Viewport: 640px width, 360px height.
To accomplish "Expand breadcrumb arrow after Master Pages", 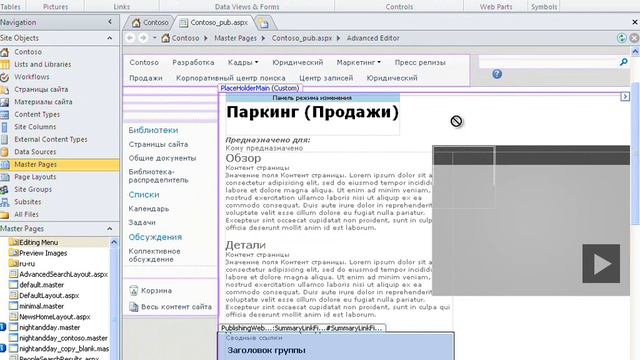I will (x=263, y=38).
